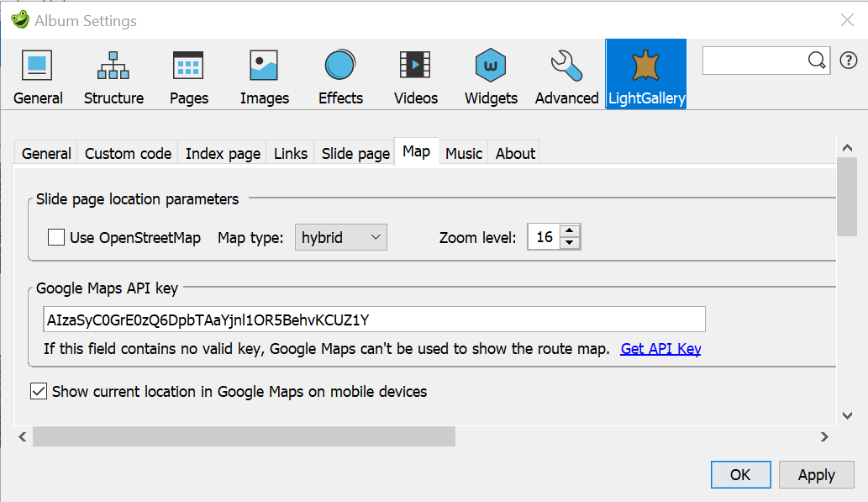The image size is (868, 502).
Task: Open the Pages settings section
Action: coord(188,74)
